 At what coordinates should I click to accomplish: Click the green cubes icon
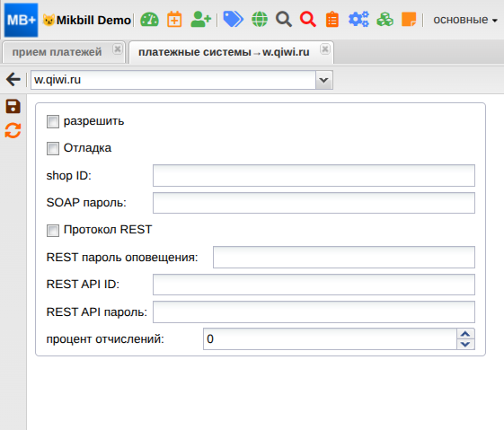(385, 19)
